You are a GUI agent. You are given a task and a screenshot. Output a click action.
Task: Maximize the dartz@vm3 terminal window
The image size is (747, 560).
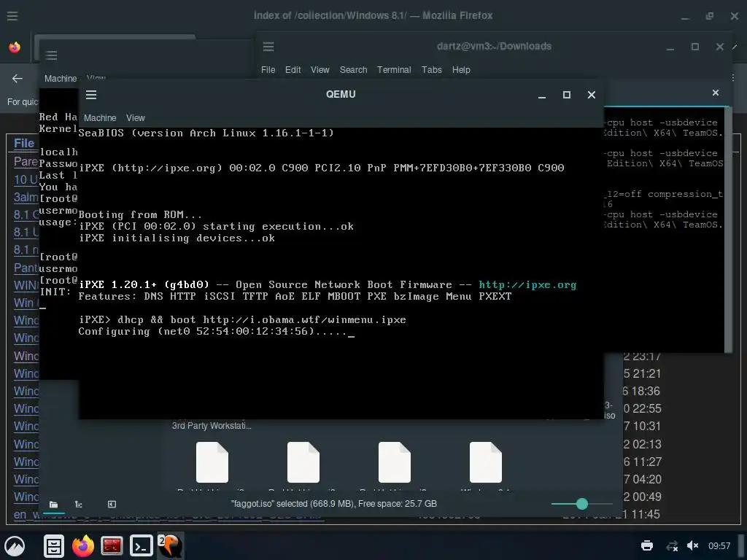pyautogui.click(x=695, y=47)
